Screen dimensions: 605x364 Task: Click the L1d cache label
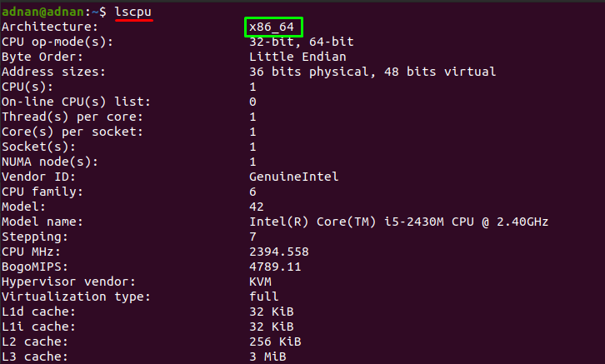[38, 312]
